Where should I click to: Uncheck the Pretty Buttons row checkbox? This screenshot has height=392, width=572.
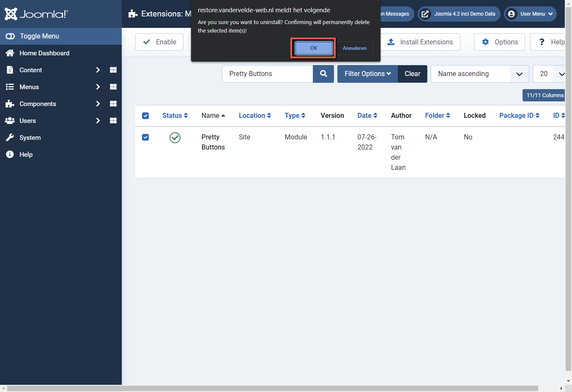(145, 137)
